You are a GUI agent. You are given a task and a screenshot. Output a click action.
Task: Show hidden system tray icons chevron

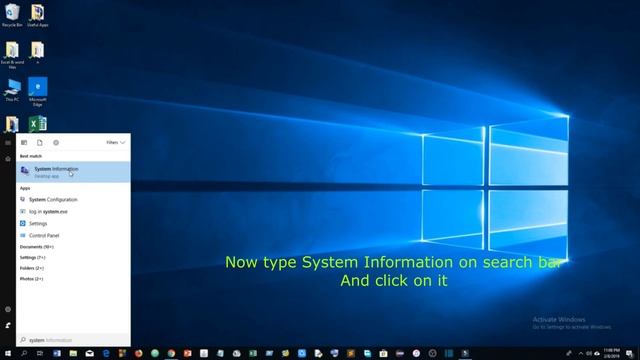[x=580, y=353]
